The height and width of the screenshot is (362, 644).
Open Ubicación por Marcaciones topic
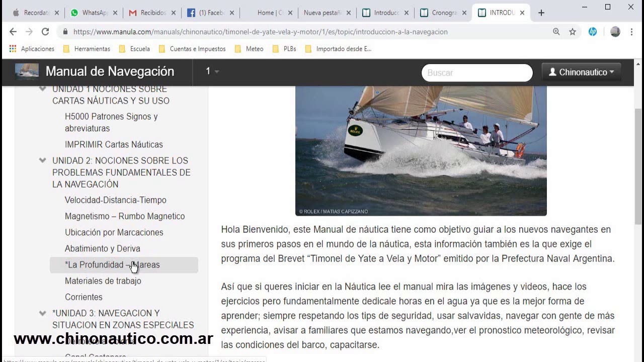tap(114, 232)
